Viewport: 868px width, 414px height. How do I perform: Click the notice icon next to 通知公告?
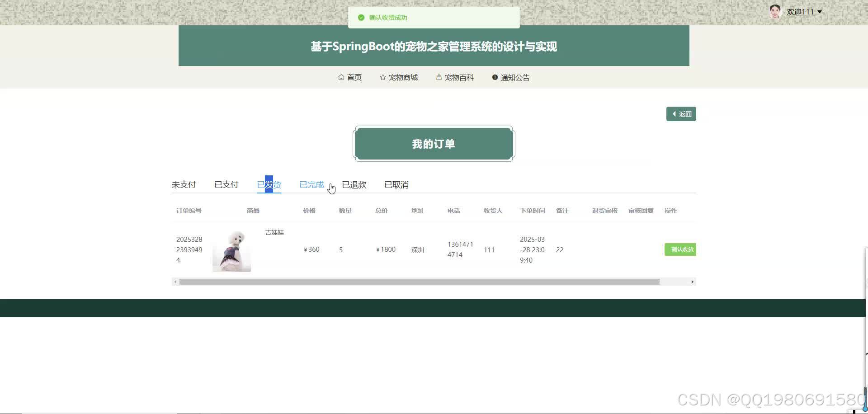(494, 77)
